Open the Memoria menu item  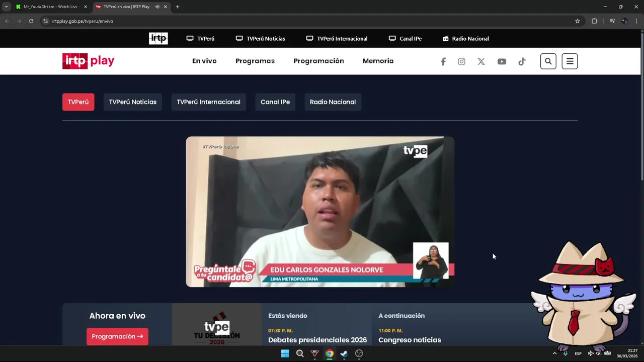click(378, 61)
